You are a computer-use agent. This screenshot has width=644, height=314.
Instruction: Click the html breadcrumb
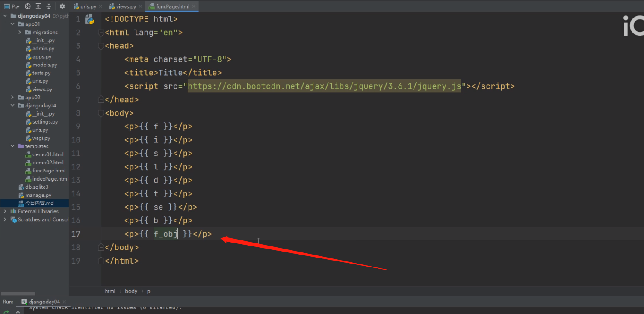110,291
